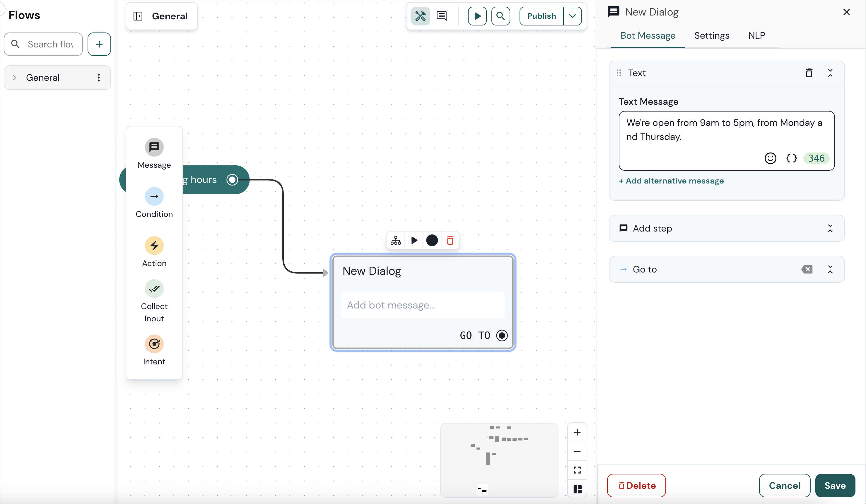This screenshot has width=866, height=504.
Task: Select the Condition step icon
Action: tap(154, 197)
